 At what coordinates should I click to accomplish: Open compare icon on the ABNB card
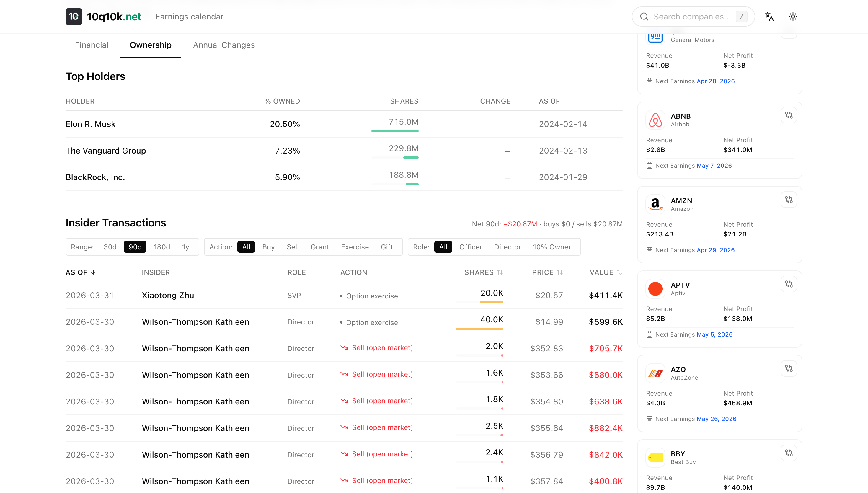click(x=789, y=115)
